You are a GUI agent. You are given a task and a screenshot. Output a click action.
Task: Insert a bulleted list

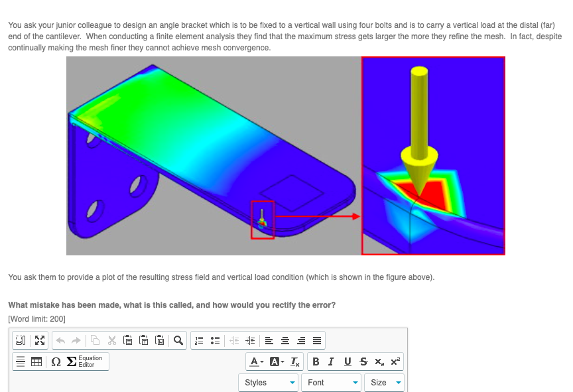click(x=214, y=340)
